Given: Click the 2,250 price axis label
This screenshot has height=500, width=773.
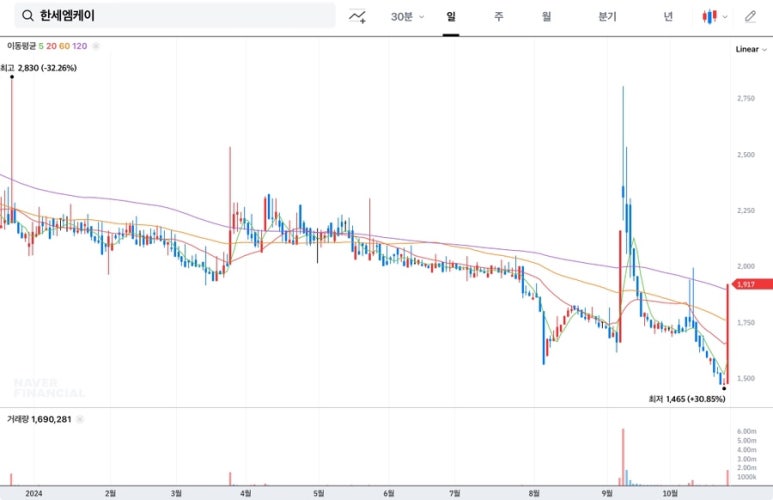Looking at the screenshot, I should (746, 211).
